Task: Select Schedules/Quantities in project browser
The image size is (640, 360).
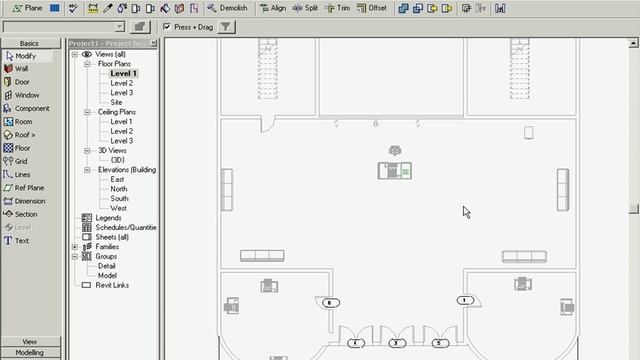Action: point(119,227)
